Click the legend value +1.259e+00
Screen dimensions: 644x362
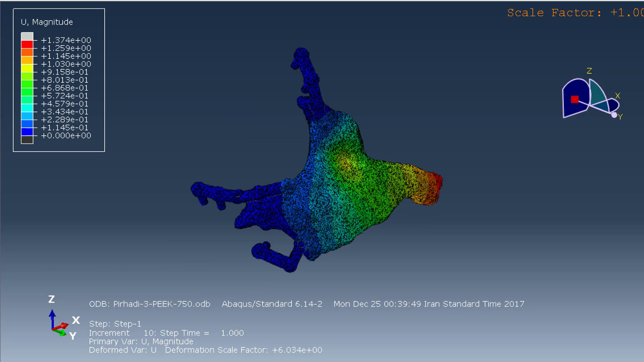tap(66, 48)
